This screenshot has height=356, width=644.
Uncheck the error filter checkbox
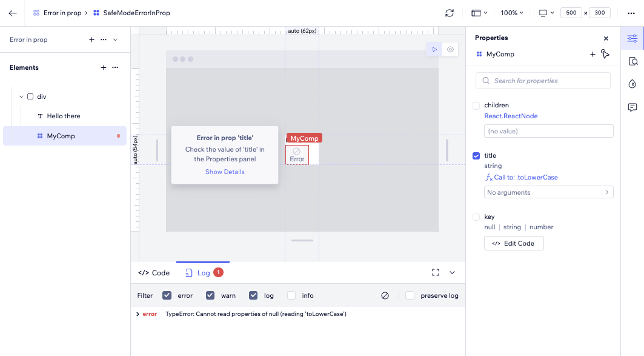click(167, 295)
